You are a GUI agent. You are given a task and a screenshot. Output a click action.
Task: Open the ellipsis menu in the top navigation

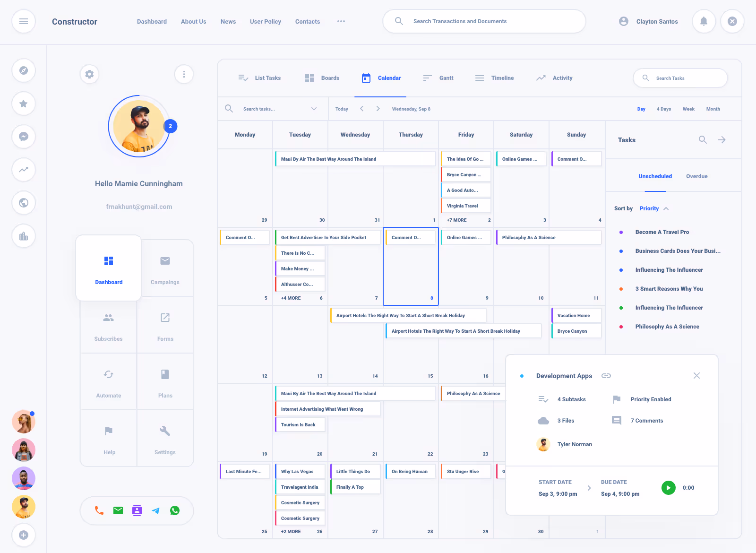341,21
